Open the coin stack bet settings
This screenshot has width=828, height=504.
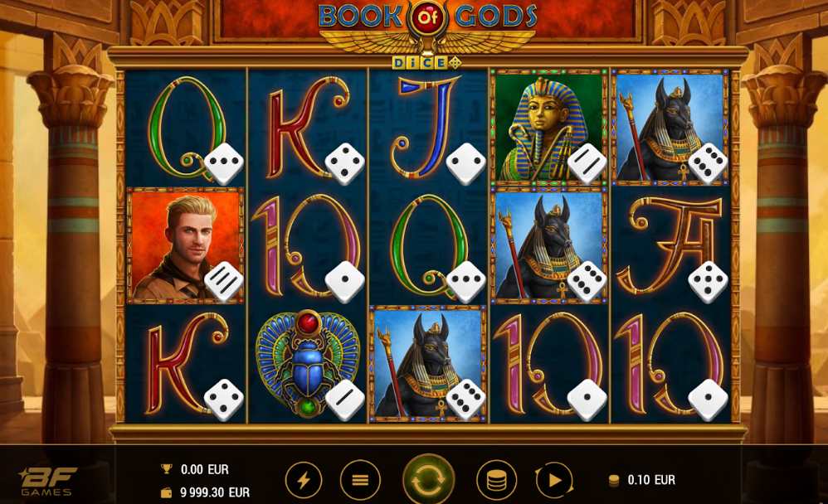[496, 480]
